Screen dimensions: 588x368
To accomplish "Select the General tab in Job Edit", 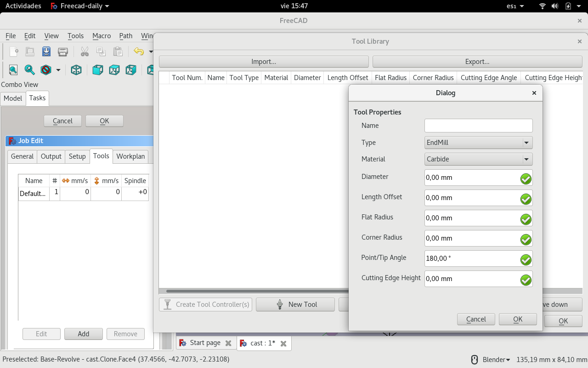I will (x=22, y=156).
